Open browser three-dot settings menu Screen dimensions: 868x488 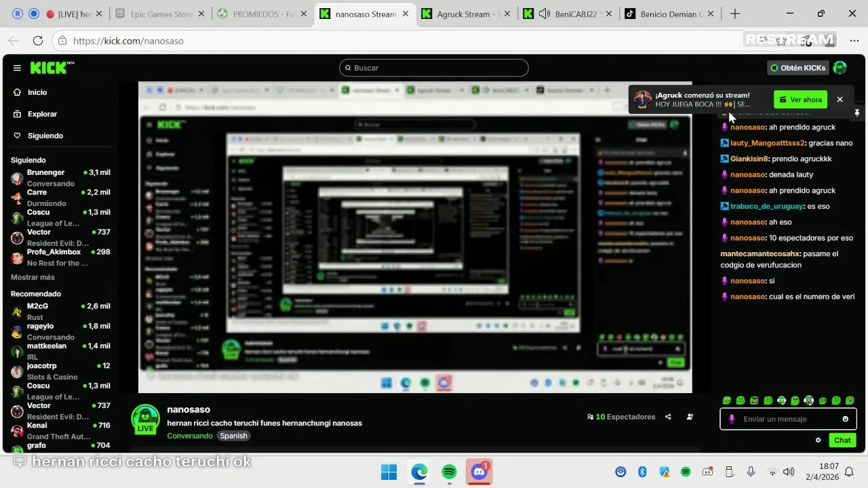(854, 41)
